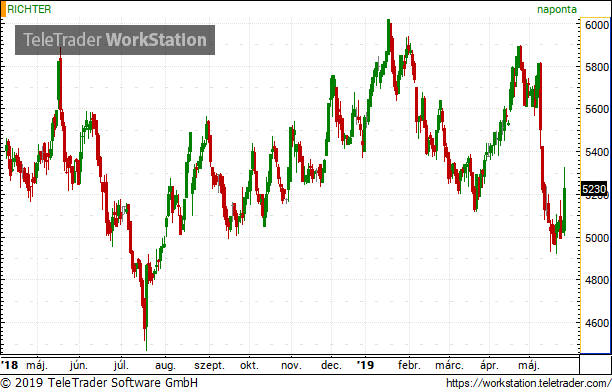Select the naponta interval label

[557, 9]
